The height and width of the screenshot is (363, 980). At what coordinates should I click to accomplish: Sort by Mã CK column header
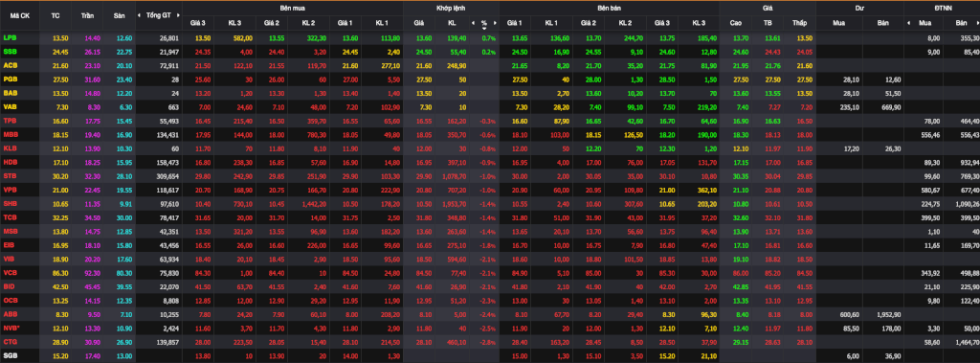[19, 15]
